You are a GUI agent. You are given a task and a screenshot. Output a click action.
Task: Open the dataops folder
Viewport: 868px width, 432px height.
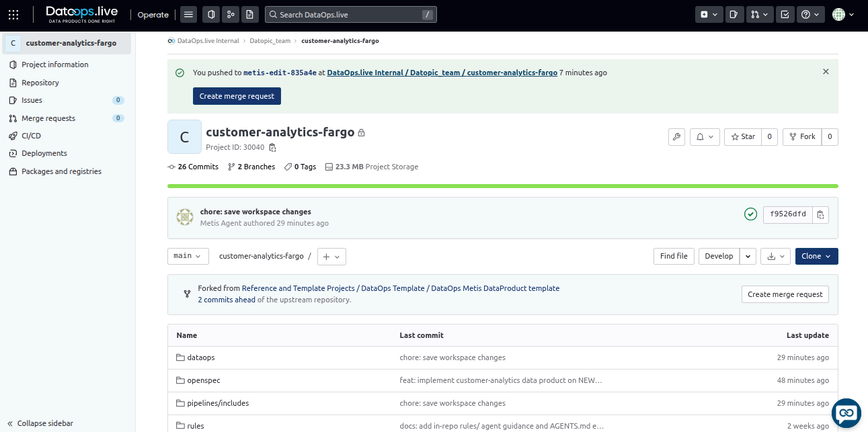(201, 357)
